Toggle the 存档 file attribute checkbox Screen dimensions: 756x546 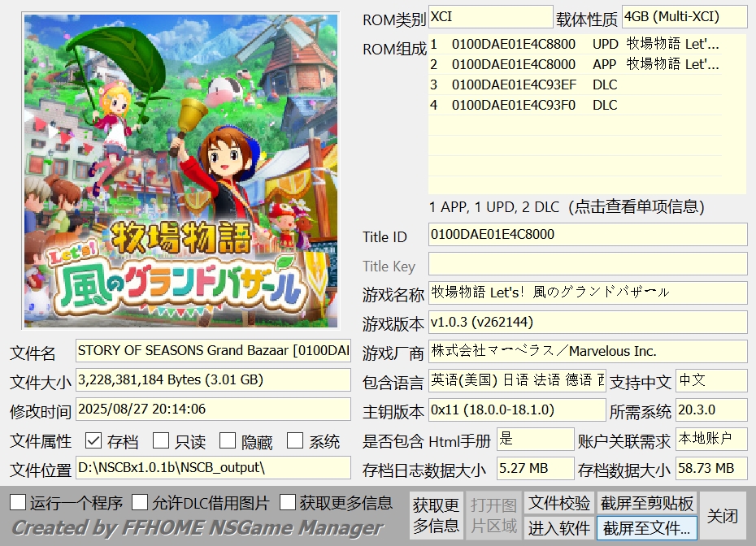tap(93, 441)
